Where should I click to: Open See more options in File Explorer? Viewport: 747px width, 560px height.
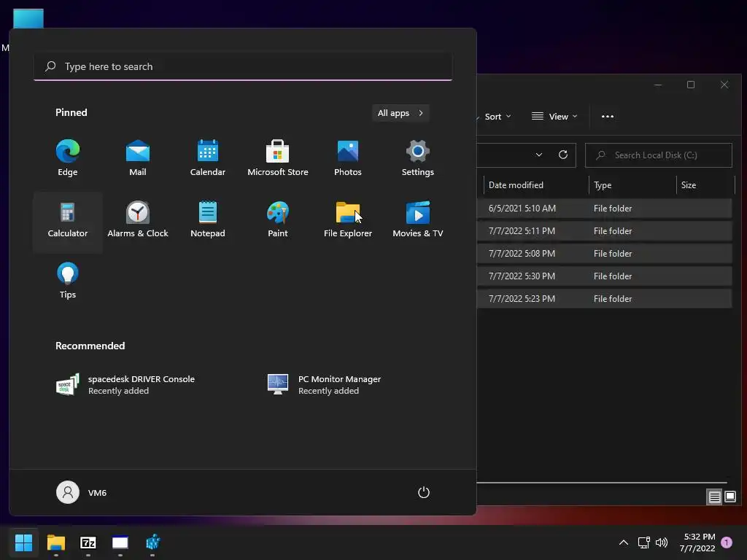pos(608,117)
